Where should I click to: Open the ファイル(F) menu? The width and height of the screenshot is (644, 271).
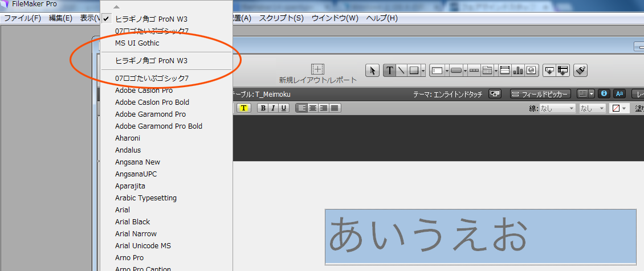[23, 18]
